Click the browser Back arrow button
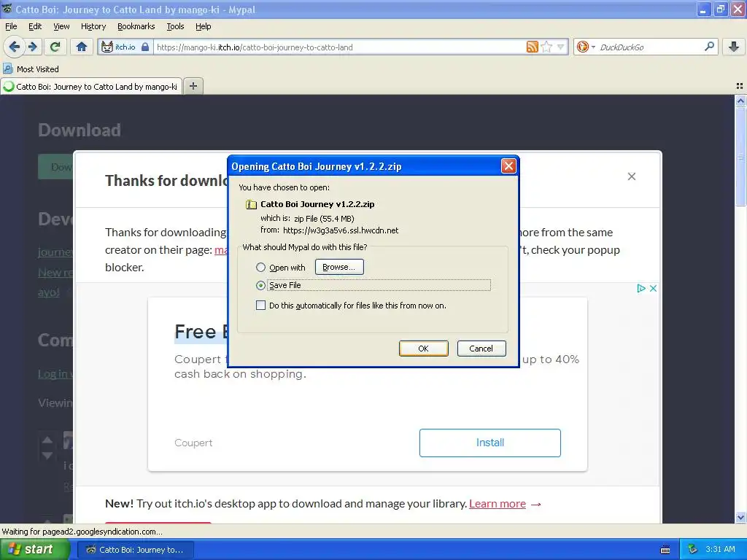 [x=14, y=47]
